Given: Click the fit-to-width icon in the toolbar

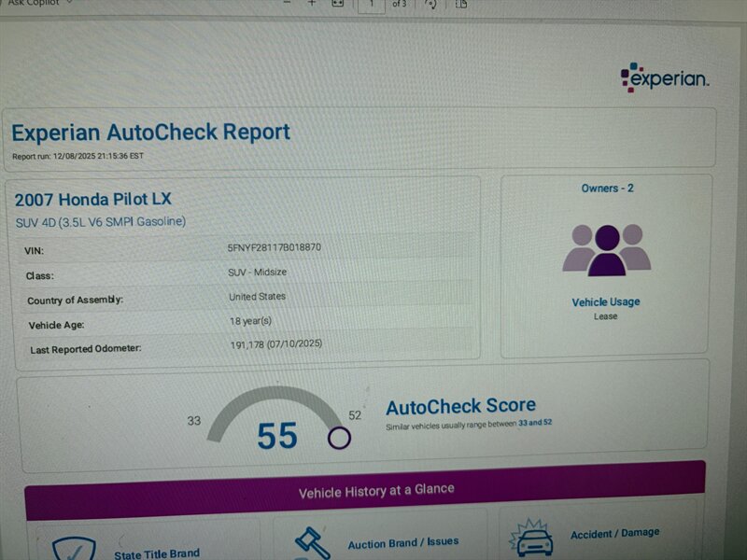Looking at the screenshot, I should pos(337,4).
